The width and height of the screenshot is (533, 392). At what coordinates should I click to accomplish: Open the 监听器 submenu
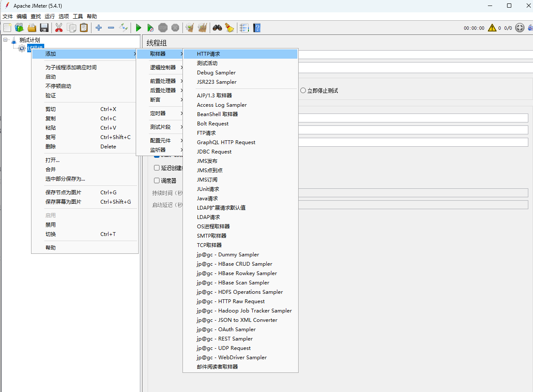160,150
